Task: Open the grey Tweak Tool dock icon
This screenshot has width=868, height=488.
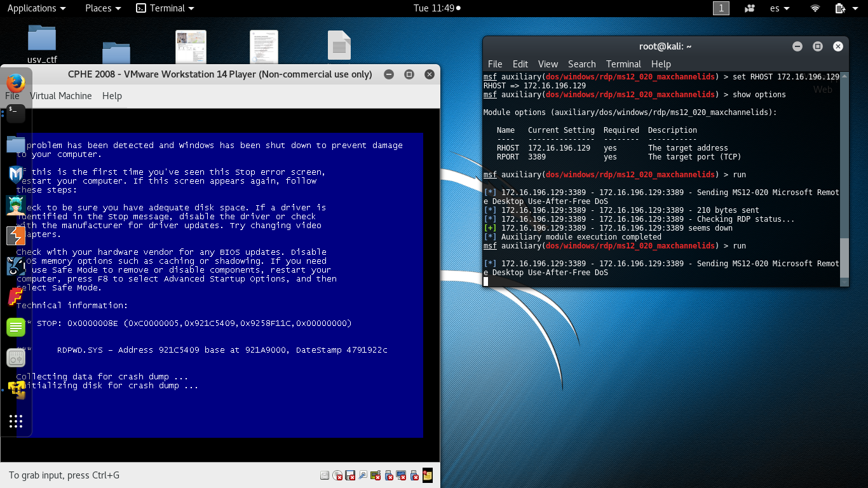Action: click(16, 358)
